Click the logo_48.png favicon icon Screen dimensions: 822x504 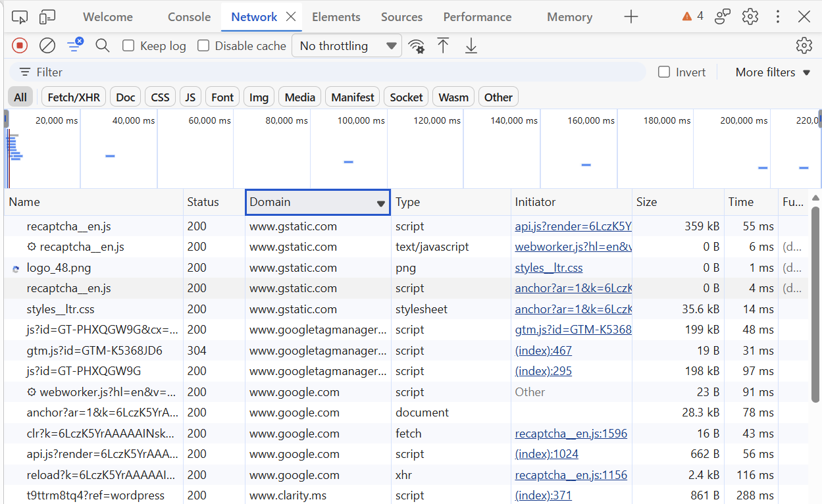[16, 268]
